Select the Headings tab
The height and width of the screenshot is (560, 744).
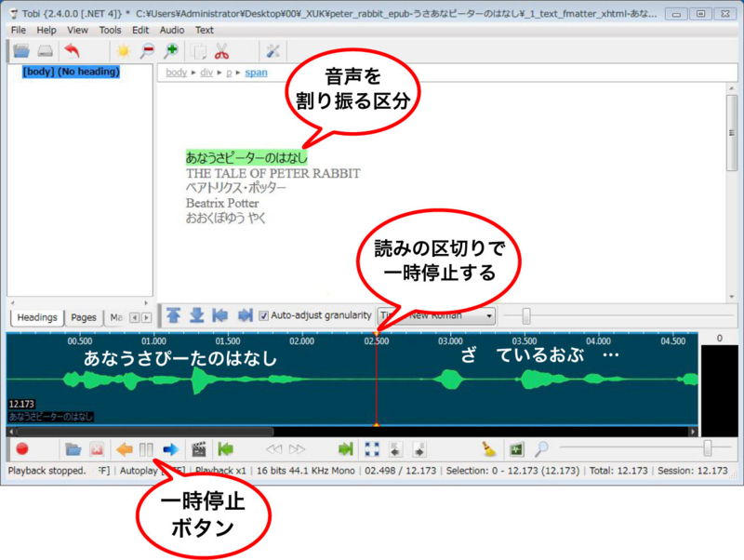coord(37,317)
